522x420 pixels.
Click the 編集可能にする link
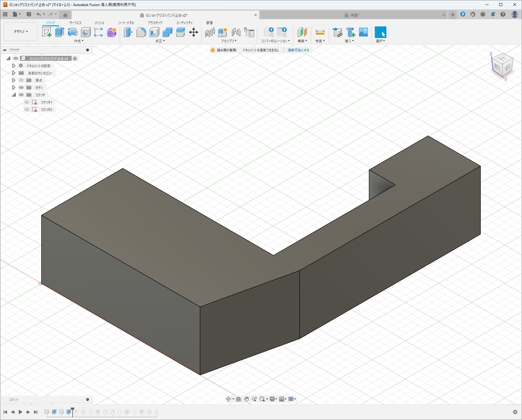point(298,50)
